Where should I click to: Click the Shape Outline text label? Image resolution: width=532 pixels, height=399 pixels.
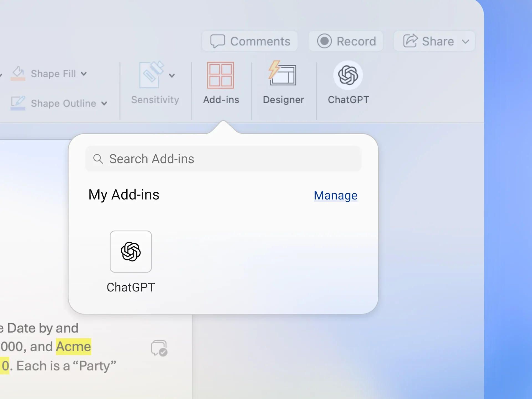tap(63, 103)
